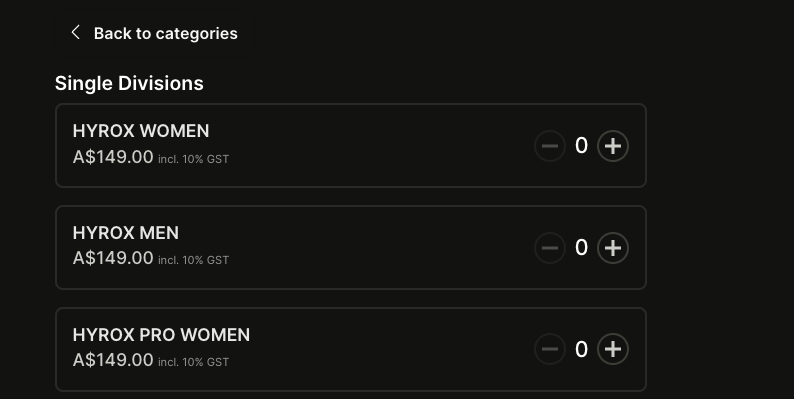794x399 pixels.
Task: Select the HYROX MEN quantity number
Action: [581, 248]
